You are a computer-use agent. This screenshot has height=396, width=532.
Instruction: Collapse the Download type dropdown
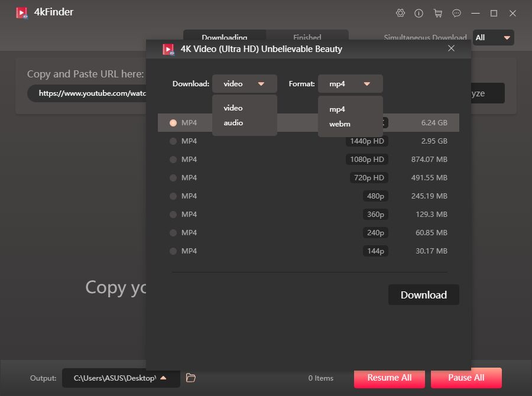coord(245,84)
